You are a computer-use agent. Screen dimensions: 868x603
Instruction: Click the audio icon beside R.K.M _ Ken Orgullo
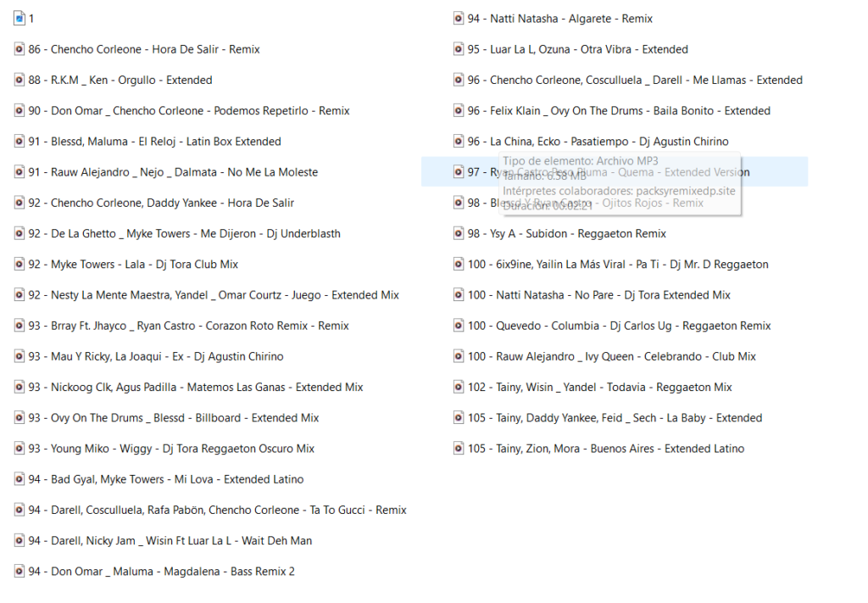coord(19,80)
